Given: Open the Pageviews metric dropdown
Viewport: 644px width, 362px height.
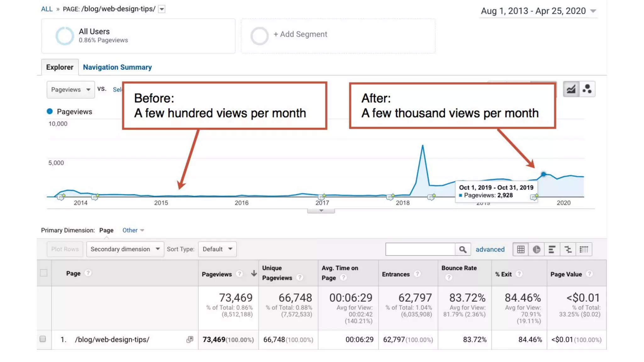Looking at the screenshot, I should [71, 90].
